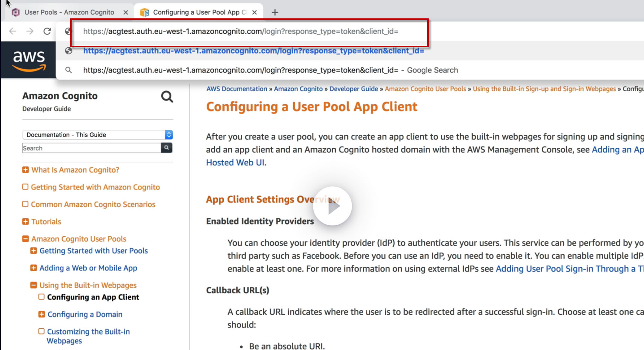Click the large magnifier search icon
This screenshot has height=350, width=644.
click(x=167, y=97)
